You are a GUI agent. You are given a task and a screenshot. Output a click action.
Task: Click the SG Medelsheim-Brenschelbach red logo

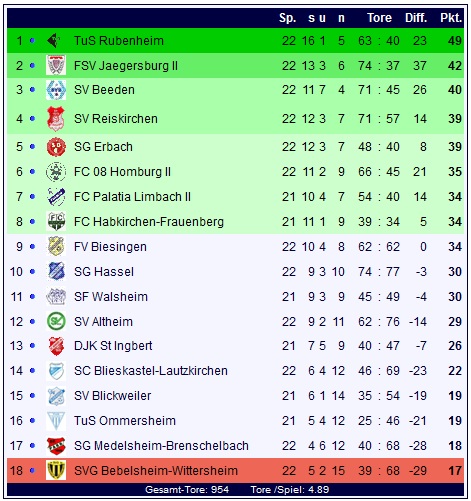point(56,446)
